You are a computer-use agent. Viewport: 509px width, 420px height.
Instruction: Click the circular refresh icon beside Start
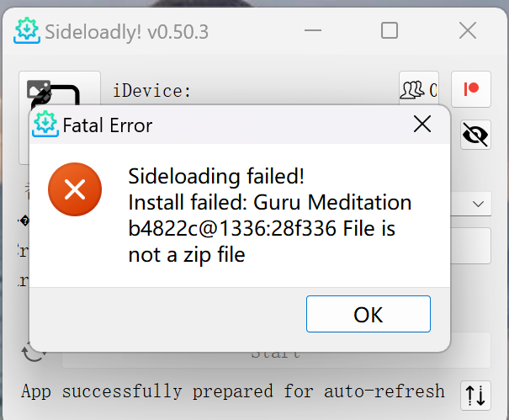pos(34,351)
